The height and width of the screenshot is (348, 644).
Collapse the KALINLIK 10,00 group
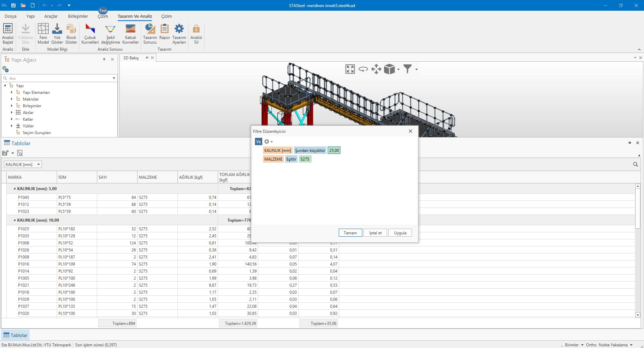click(x=14, y=220)
